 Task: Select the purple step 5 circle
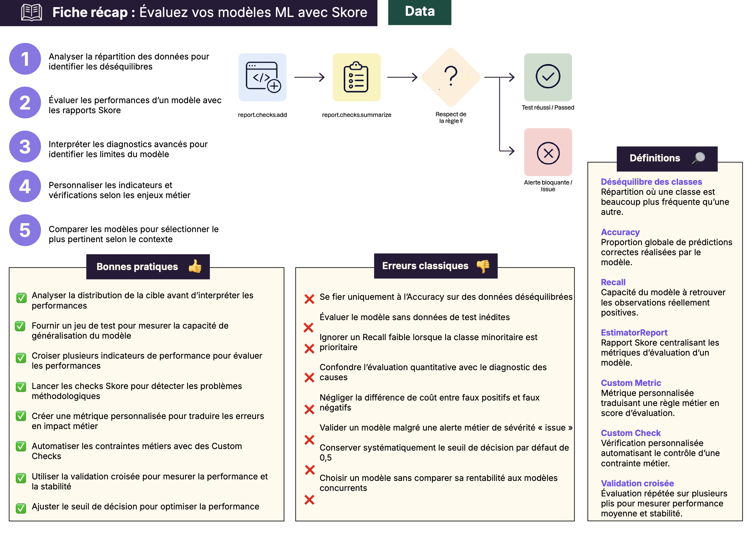click(25, 230)
